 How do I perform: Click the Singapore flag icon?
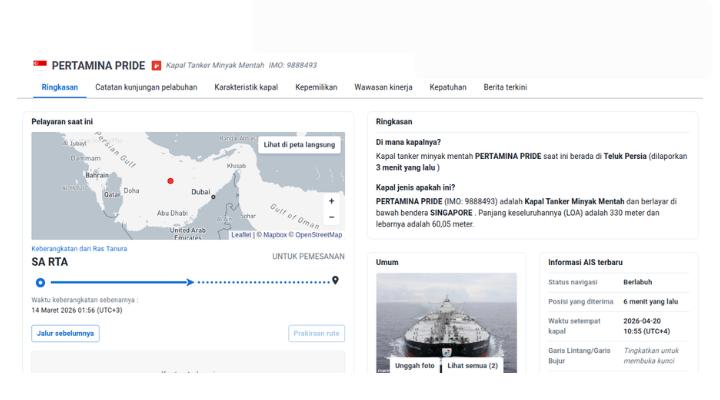coord(40,66)
